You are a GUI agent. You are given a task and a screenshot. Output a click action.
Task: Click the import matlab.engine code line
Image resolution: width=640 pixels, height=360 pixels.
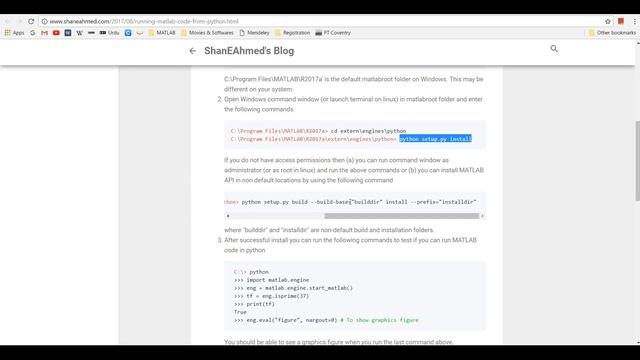coord(271,280)
